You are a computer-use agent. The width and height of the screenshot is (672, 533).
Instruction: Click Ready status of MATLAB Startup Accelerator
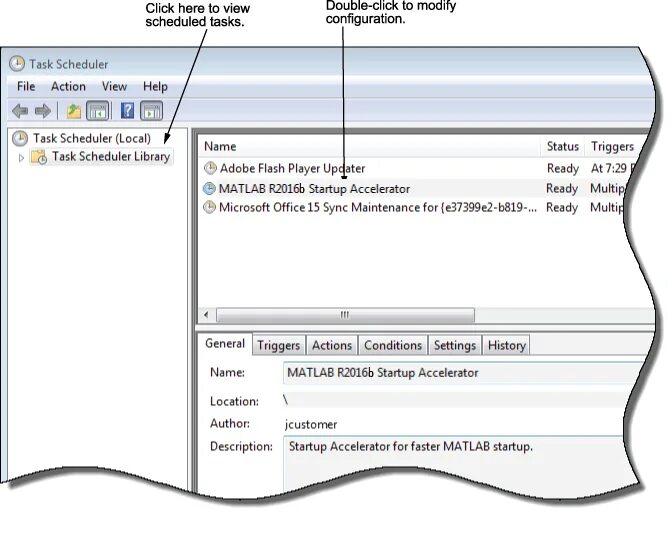tap(562, 189)
